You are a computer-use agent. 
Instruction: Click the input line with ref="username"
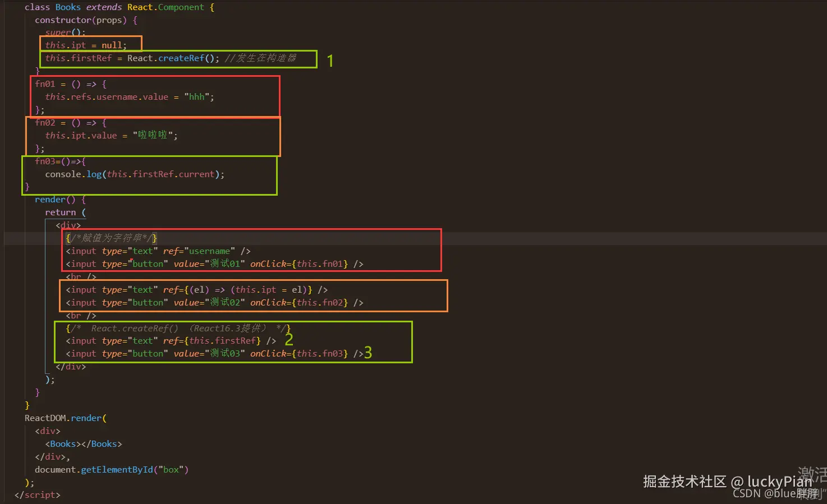click(158, 251)
